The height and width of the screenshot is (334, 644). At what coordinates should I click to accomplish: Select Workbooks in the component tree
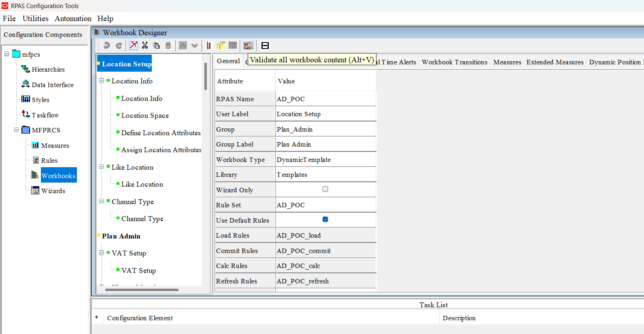tap(58, 176)
